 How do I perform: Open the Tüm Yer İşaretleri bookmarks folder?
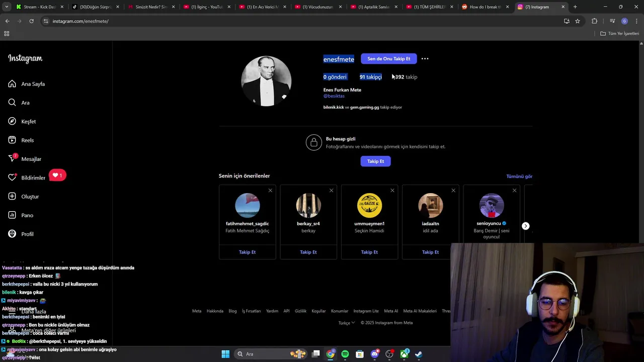click(x=619, y=34)
